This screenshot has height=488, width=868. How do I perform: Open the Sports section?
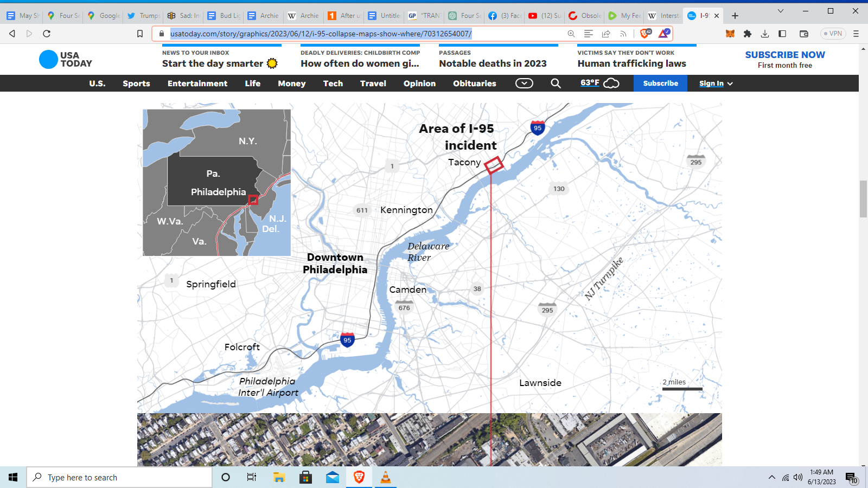136,84
